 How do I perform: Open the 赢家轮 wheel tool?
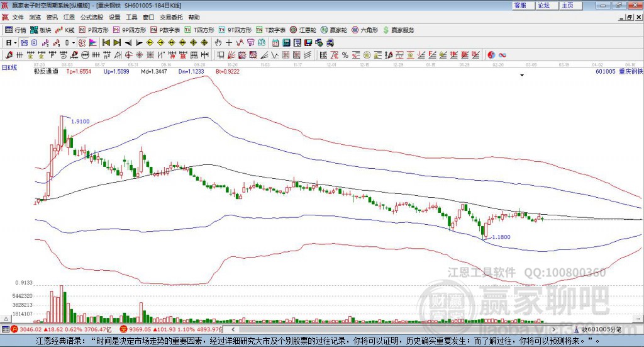[334, 30]
